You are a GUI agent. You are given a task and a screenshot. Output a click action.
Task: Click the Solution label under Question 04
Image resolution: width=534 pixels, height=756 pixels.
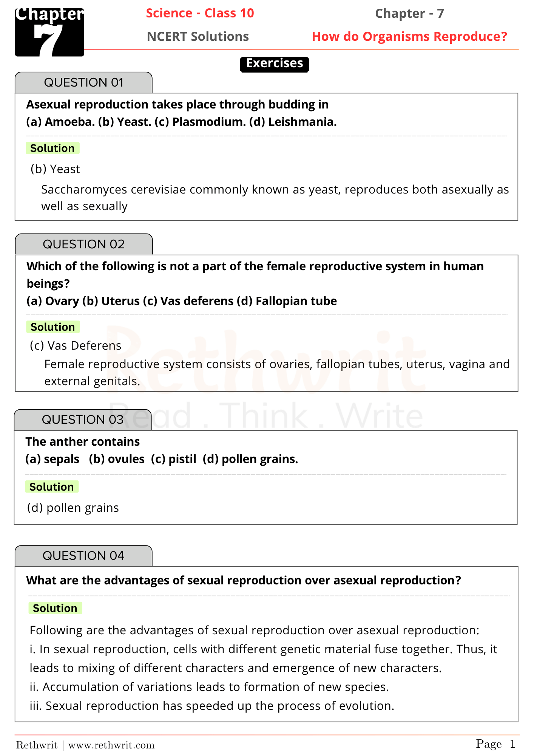coord(55,608)
